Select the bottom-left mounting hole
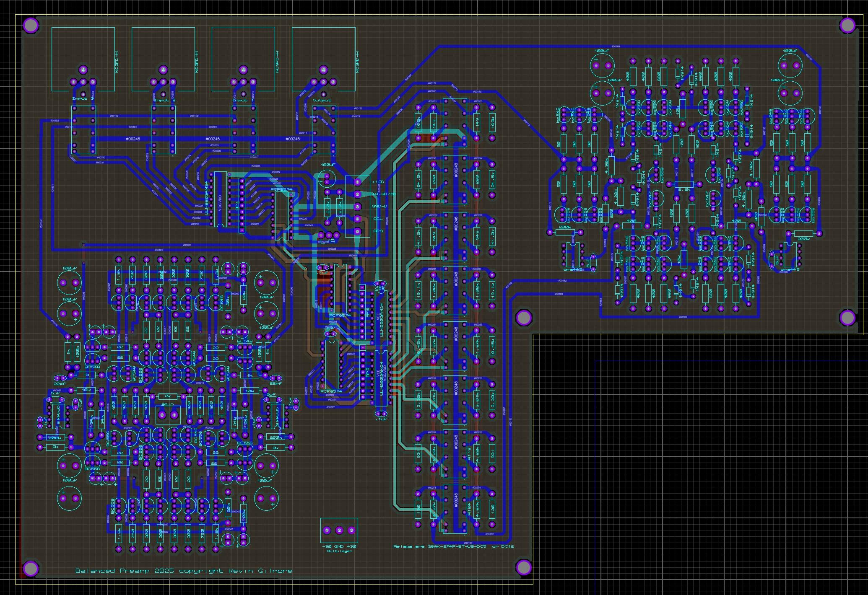This screenshot has width=868, height=595. (x=31, y=568)
